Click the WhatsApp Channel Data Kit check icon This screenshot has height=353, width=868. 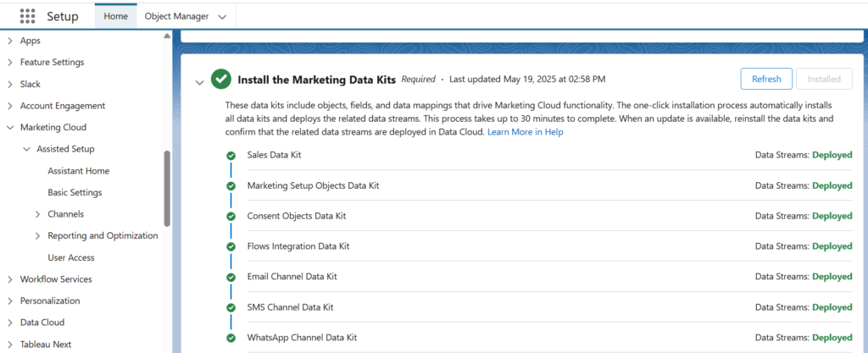click(x=231, y=338)
